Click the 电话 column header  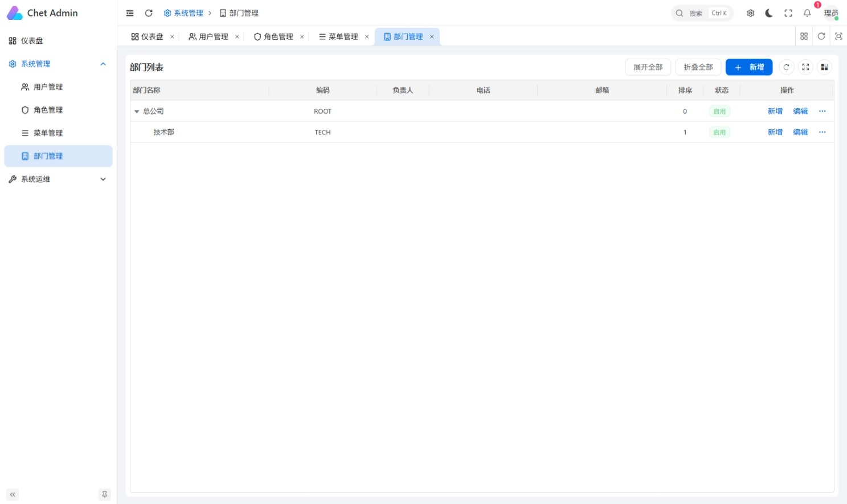483,91
